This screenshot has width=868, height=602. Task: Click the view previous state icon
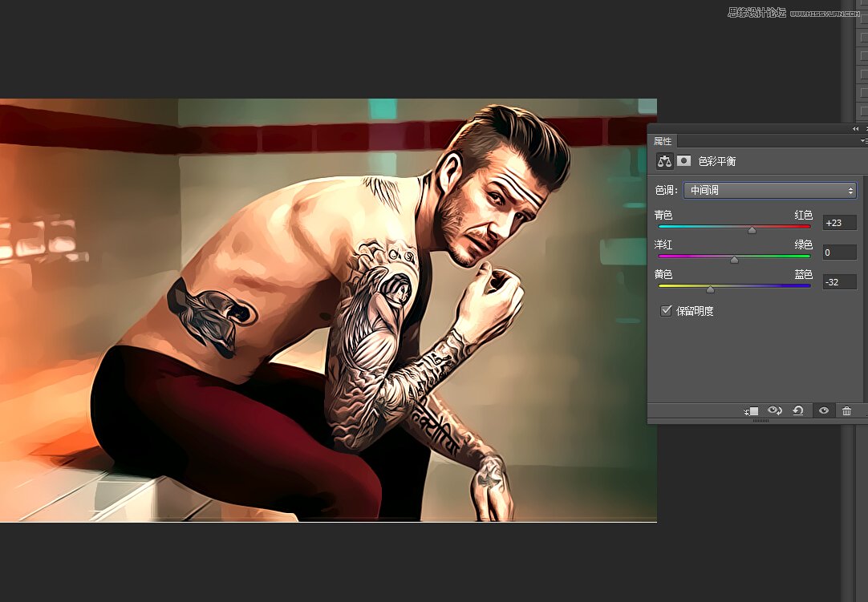(x=774, y=410)
